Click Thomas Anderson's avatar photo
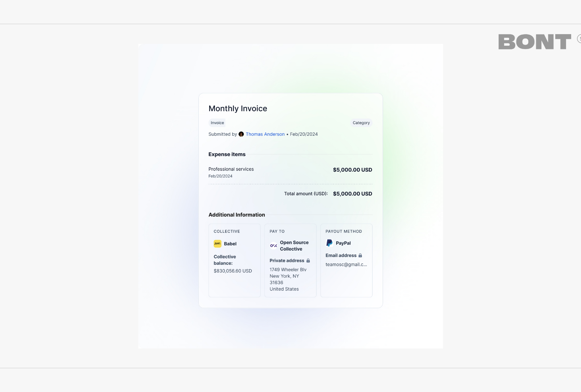The image size is (581, 392). (x=241, y=134)
